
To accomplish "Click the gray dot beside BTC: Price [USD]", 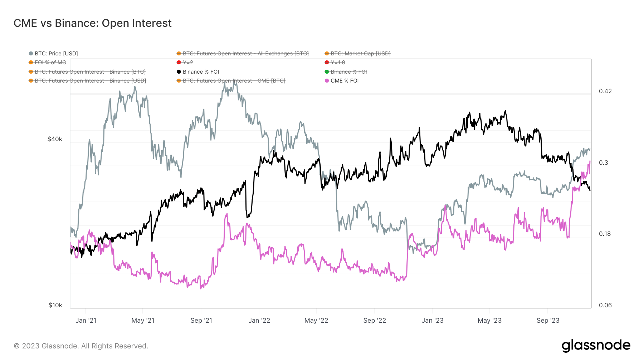I will [x=31, y=54].
